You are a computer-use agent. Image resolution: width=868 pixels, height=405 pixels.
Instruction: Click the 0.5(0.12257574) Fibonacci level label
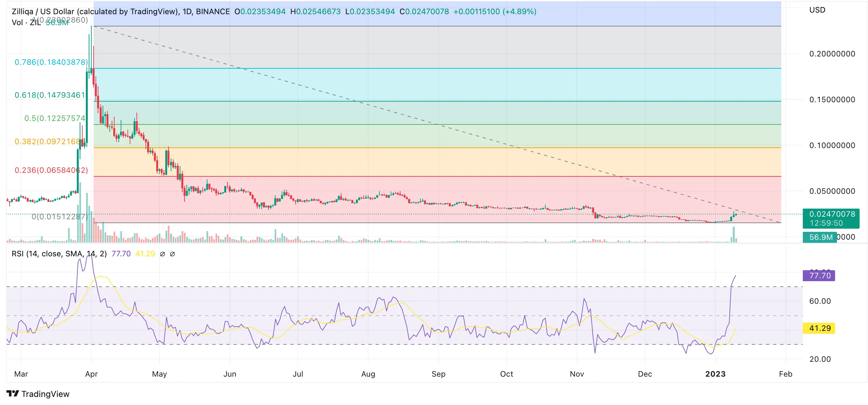(x=55, y=118)
